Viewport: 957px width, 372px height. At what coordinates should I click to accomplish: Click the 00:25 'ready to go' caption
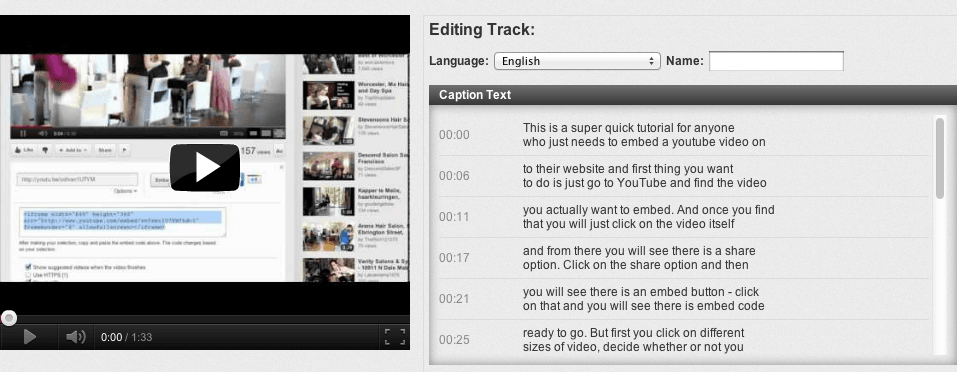(x=680, y=338)
